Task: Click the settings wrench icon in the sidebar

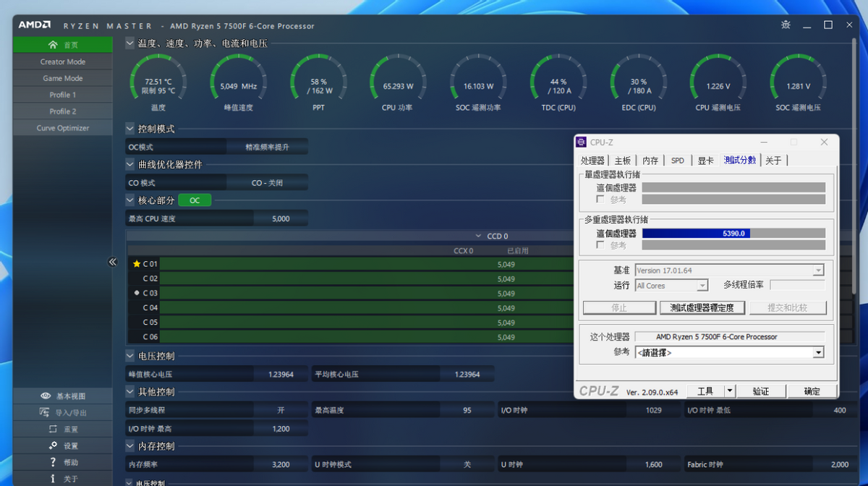Action: 53,445
